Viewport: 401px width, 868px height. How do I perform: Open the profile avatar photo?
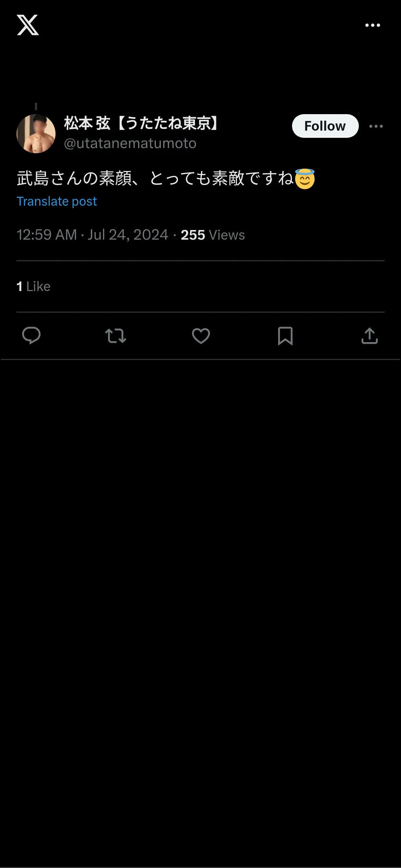(36, 134)
